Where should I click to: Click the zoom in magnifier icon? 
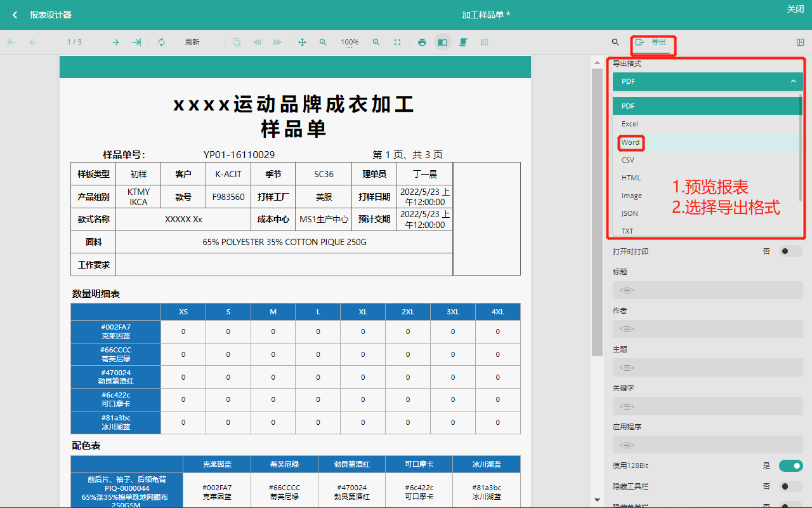376,43
